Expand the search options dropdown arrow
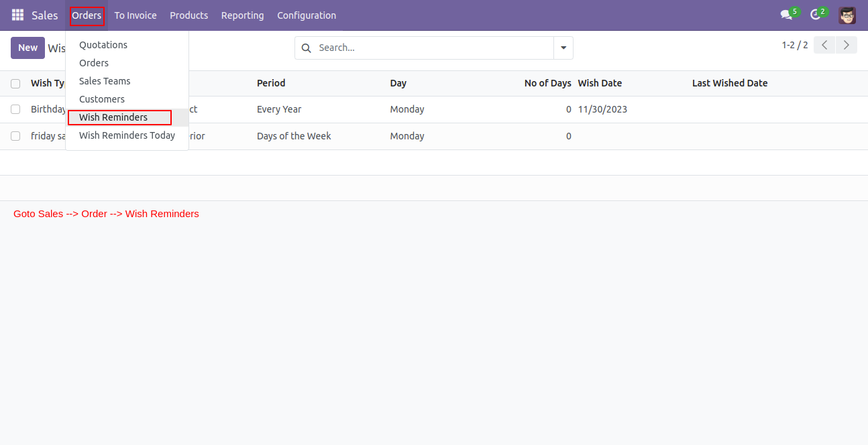Screen dimensions: 868x445 pos(563,48)
